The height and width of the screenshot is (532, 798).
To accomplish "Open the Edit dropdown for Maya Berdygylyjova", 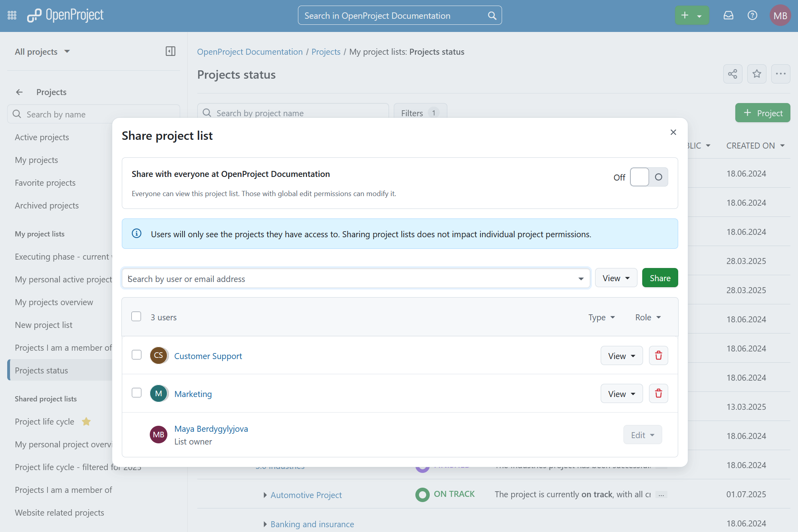I will (642, 435).
